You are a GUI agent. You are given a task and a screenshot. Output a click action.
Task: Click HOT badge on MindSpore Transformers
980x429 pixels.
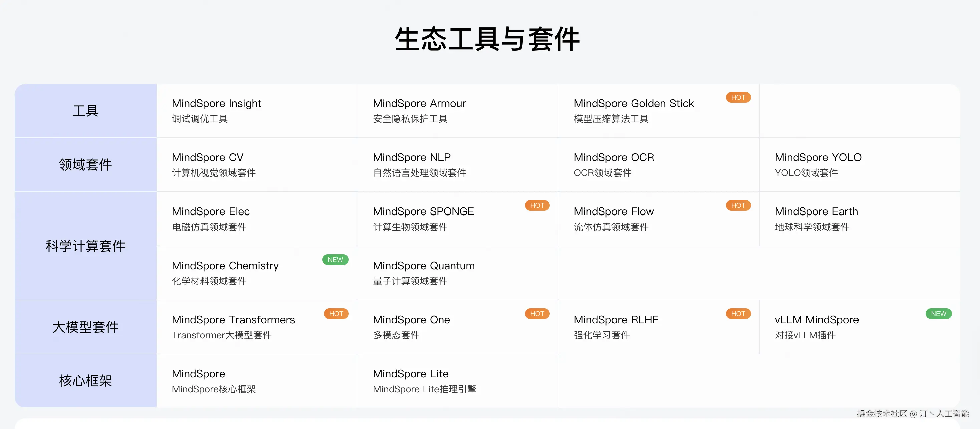336,313
